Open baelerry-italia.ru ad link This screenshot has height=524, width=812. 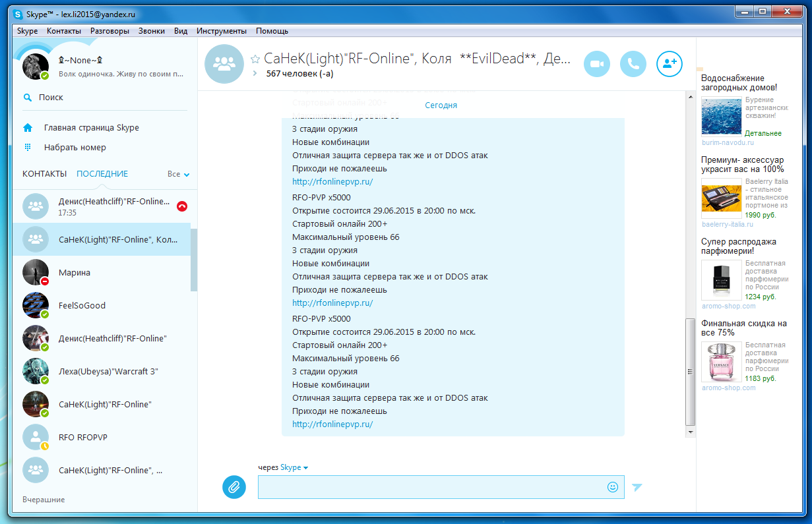point(728,224)
